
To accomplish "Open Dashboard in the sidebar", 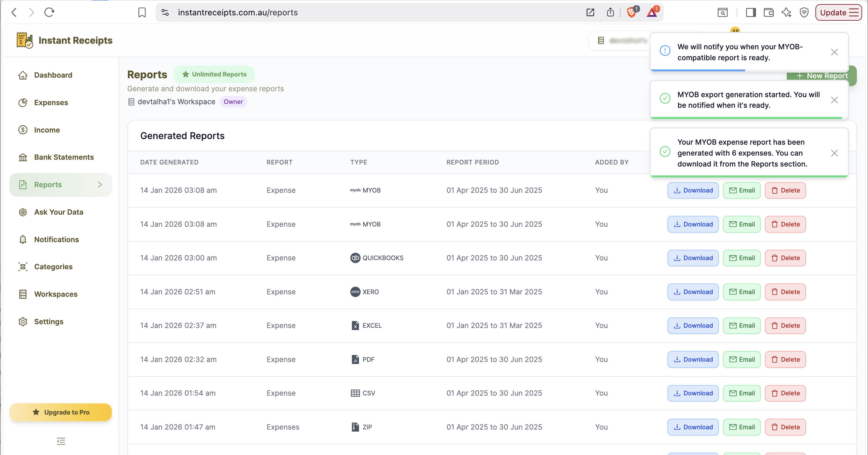I will coord(61,75).
